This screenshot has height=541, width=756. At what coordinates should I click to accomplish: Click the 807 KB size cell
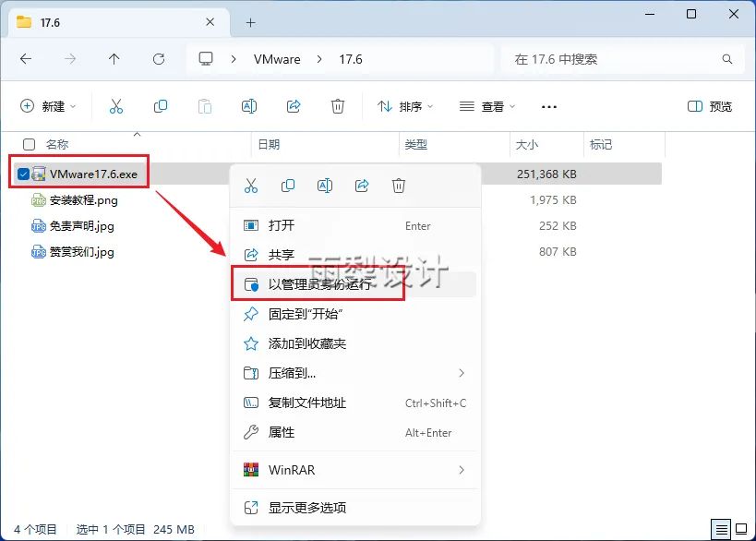point(558,252)
